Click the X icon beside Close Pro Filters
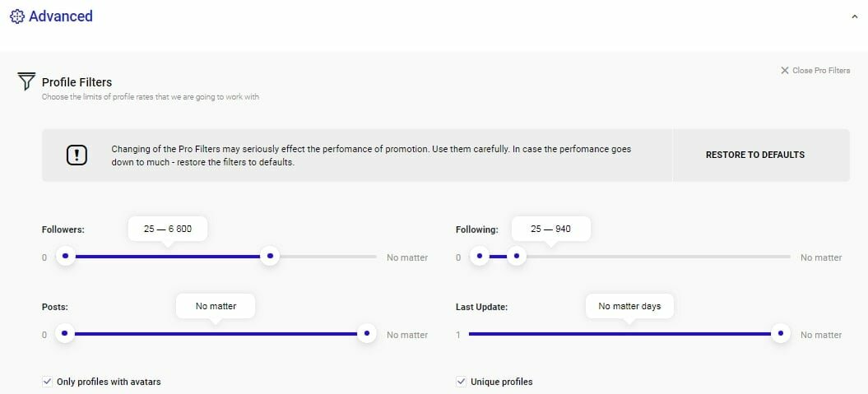The width and height of the screenshot is (868, 394). tap(785, 71)
